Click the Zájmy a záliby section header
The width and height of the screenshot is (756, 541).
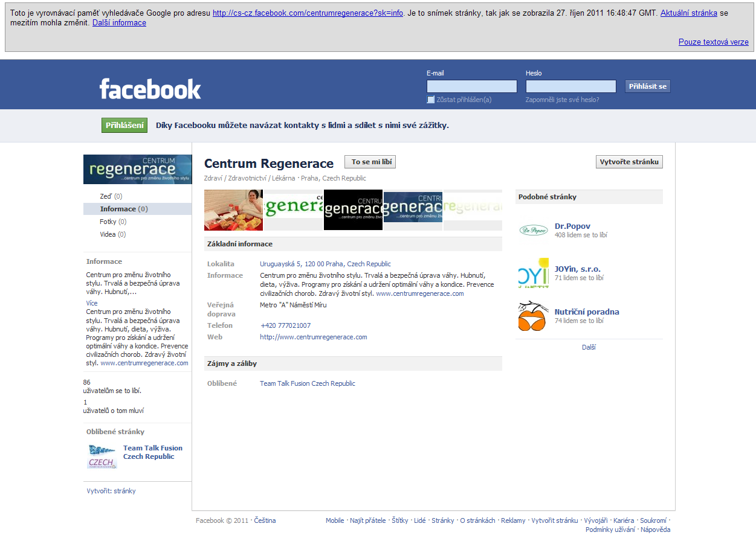353,363
